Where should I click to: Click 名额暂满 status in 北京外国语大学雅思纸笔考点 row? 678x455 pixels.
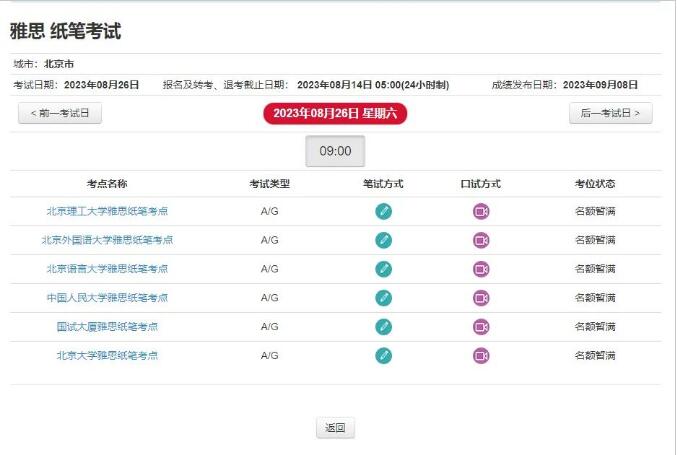(x=595, y=240)
